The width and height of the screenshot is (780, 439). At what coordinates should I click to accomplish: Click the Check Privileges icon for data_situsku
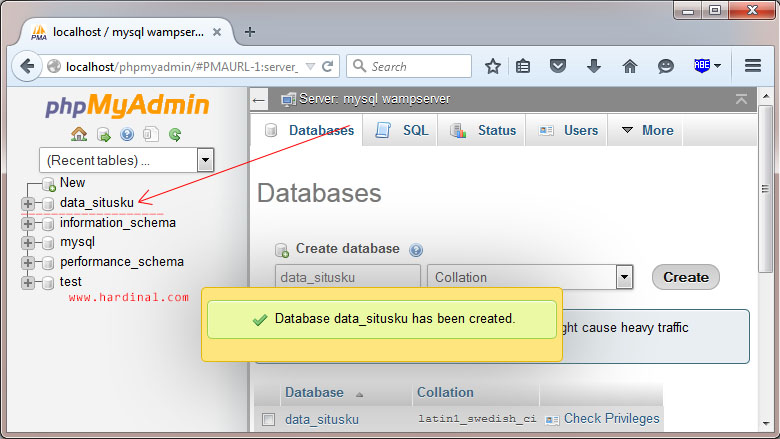(x=552, y=420)
